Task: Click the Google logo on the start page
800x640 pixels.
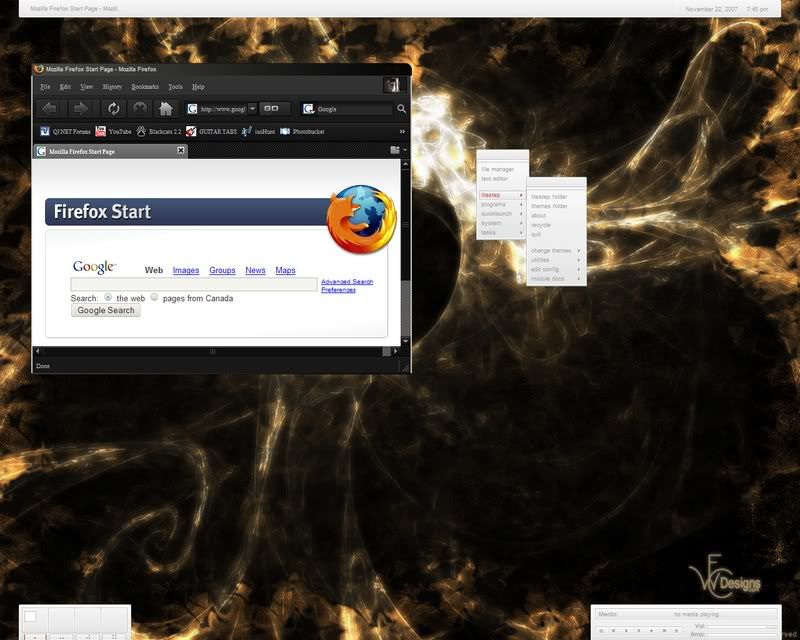Action: point(94,267)
